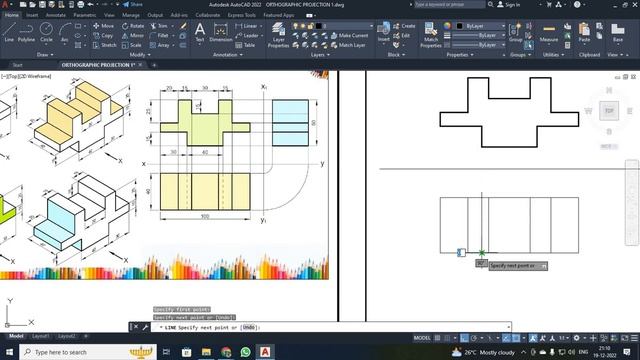
Task: Toggle 2D object snap in status bar
Action: (x=516, y=338)
